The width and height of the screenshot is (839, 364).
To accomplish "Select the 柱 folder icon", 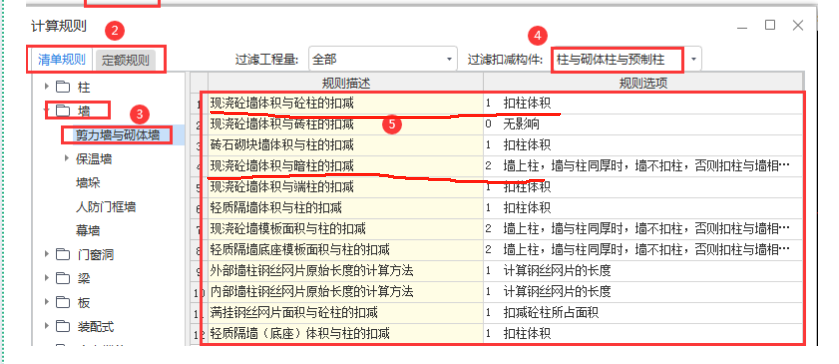I will [63, 86].
